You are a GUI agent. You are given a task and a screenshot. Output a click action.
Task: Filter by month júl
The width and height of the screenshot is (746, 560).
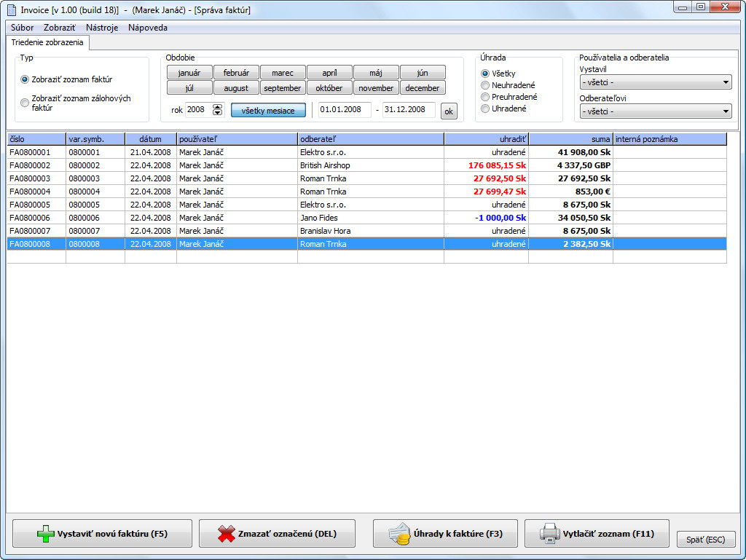(x=189, y=88)
